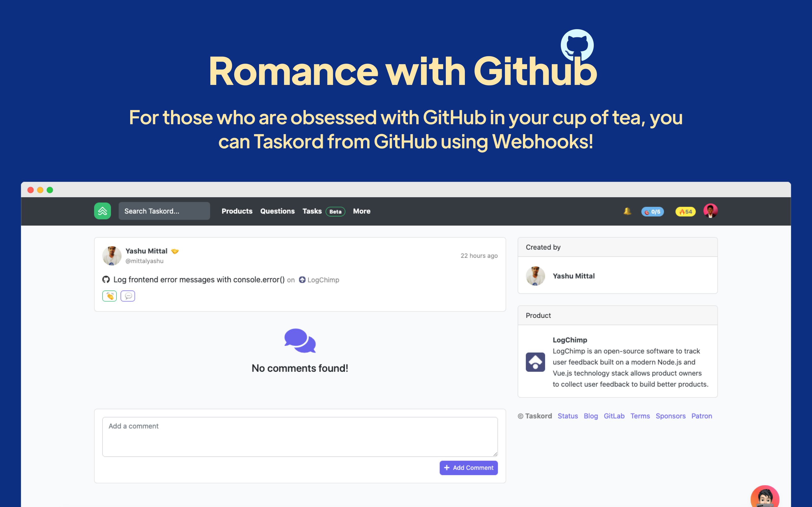Image resolution: width=812 pixels, height=507 pixels.
Task: Click the LogChimp product logo in sidebar
Action: 535,362
